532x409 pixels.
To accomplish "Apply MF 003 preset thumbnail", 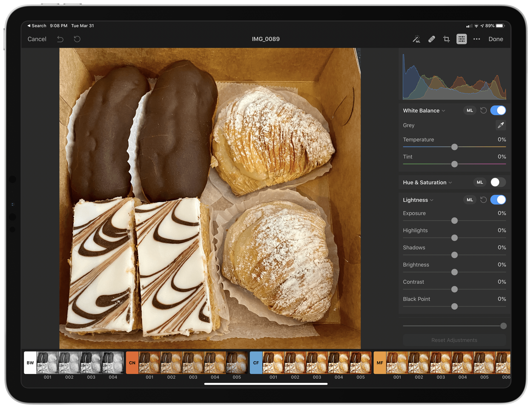I will point(441,363).
